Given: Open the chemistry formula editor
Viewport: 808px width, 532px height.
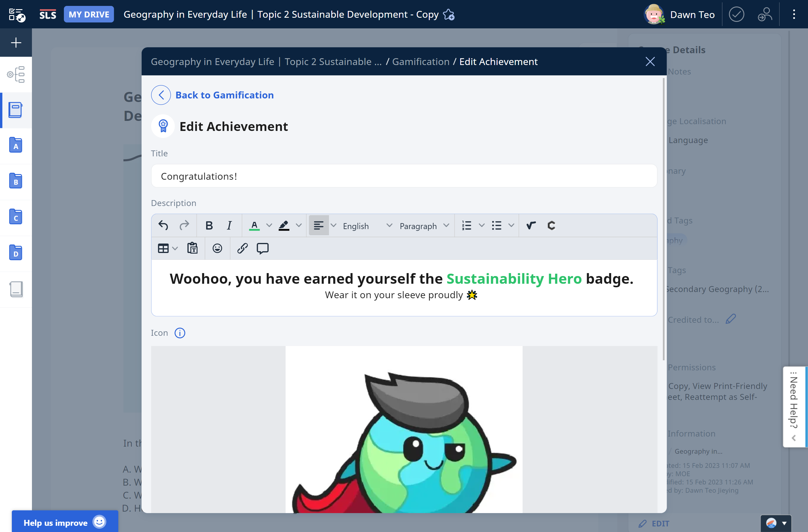Looking at the screenshot, I should [x=551, y=225].
